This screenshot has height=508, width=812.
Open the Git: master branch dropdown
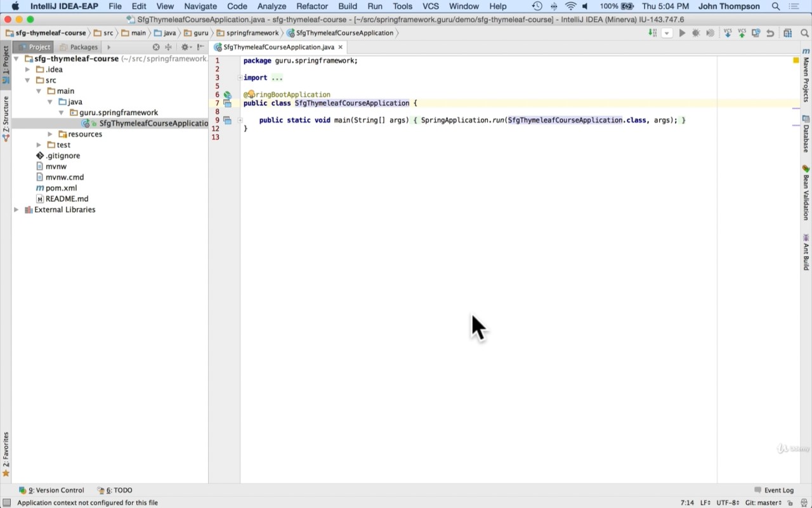(x=764, y=503)
